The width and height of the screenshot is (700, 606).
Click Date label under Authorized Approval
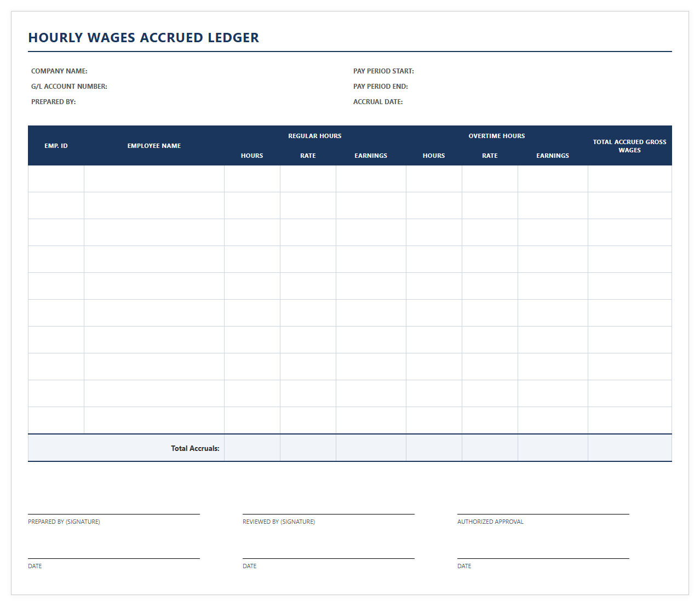point(464,566)
